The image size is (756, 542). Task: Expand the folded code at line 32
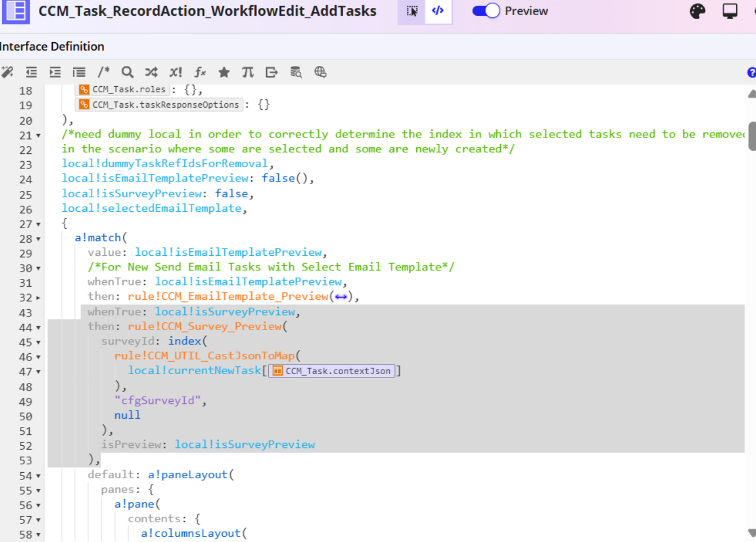click(38, 297)
